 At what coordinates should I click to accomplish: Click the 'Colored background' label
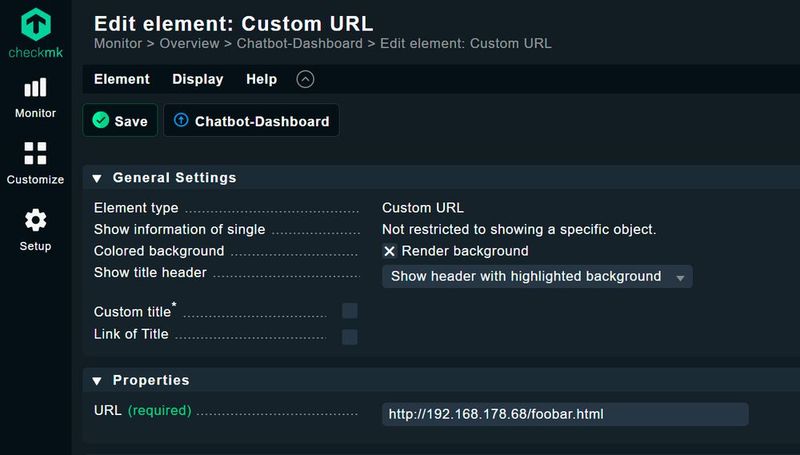[159, 251]
